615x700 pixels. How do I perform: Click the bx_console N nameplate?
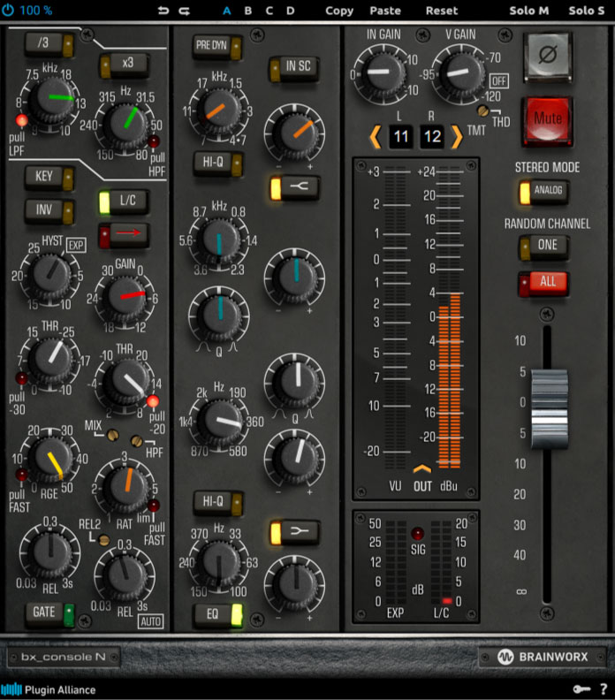(x=64, y=657)
